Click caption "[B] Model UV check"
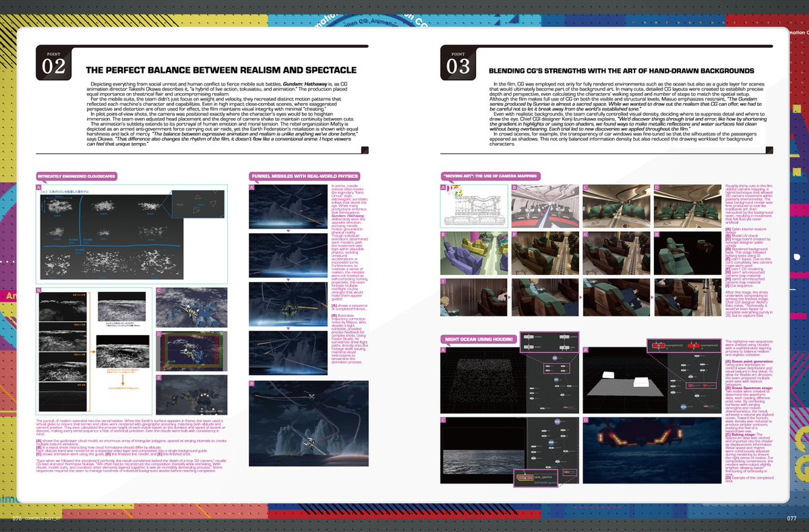The height and width of the screenshot is (532, 809). [740, 237]
